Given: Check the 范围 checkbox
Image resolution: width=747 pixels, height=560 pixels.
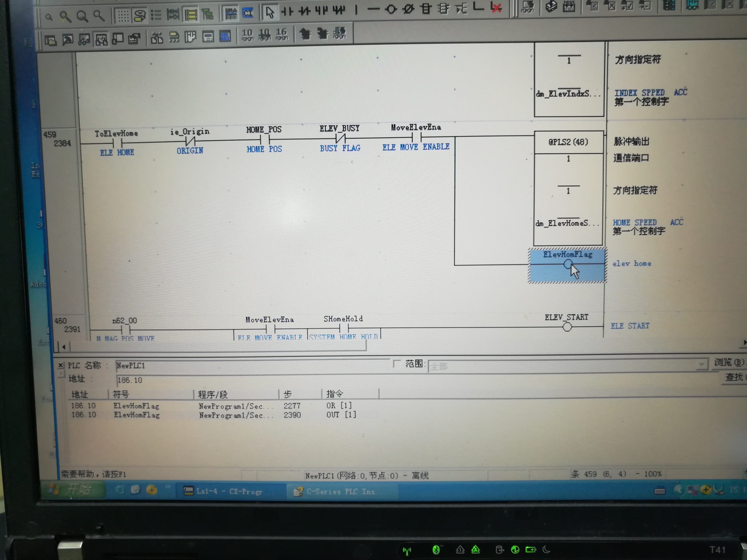Looking at the screenshot, I should [397, 364].
